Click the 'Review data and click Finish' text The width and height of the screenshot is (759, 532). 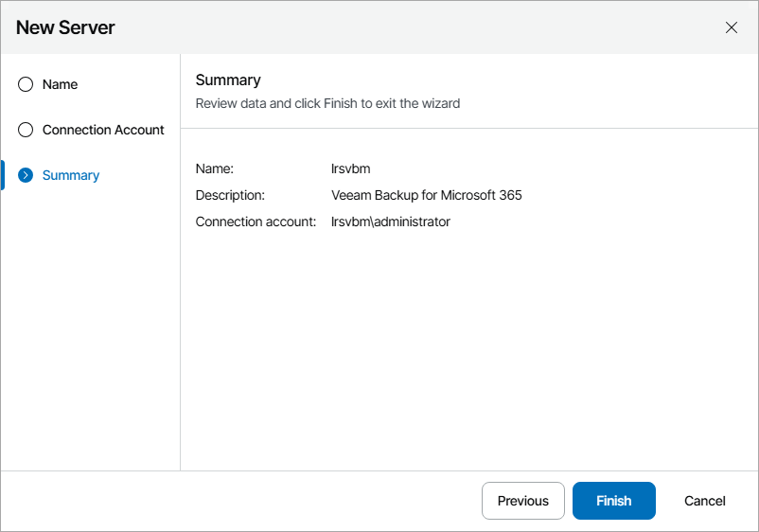tap(327, 103)
